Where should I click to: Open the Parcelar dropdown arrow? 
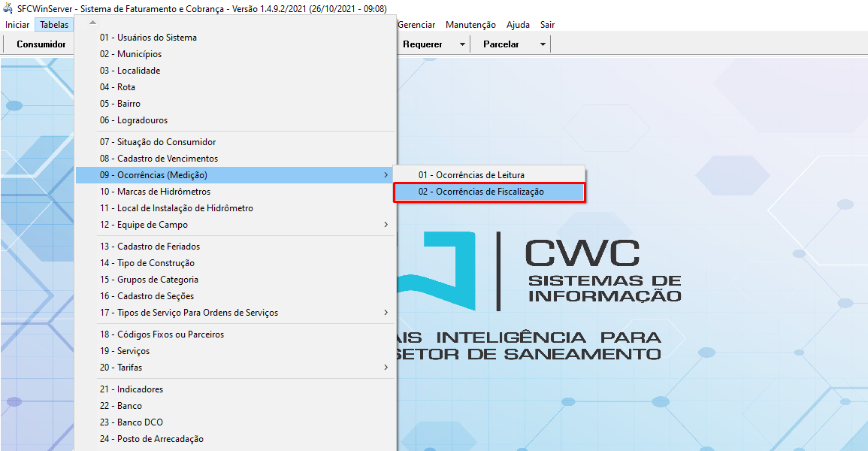542,44
